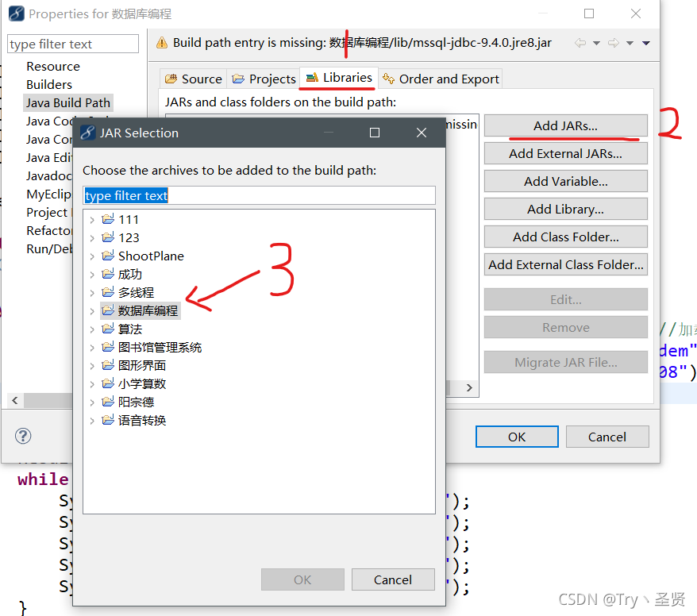Click the Add External JARs button
Viewport: 697px width, 616px height.
[565, 153]
